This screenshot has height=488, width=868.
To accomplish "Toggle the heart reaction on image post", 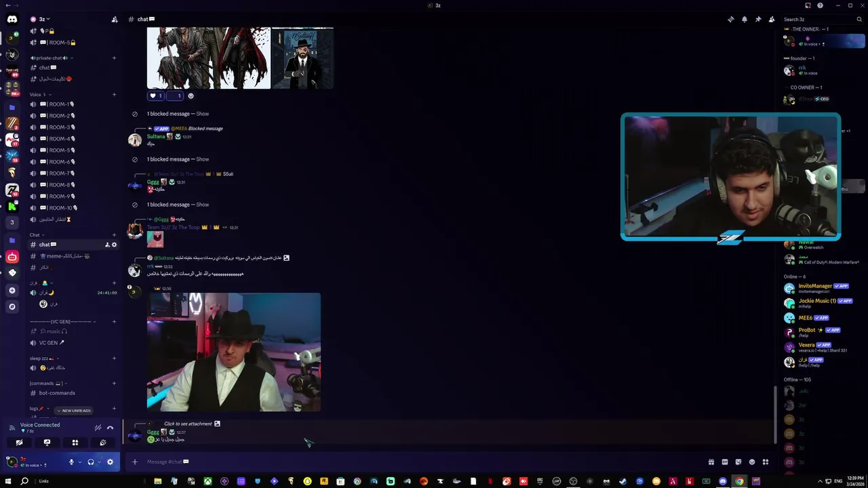I will (x=156, y=96).
